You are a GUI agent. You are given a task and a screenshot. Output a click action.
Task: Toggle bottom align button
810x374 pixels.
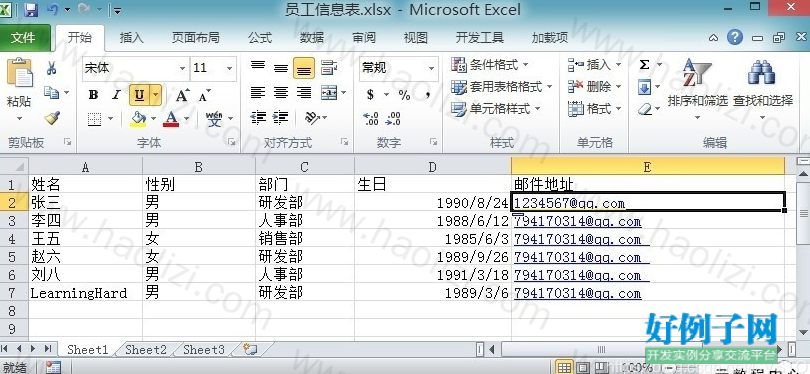click(304, 68)
